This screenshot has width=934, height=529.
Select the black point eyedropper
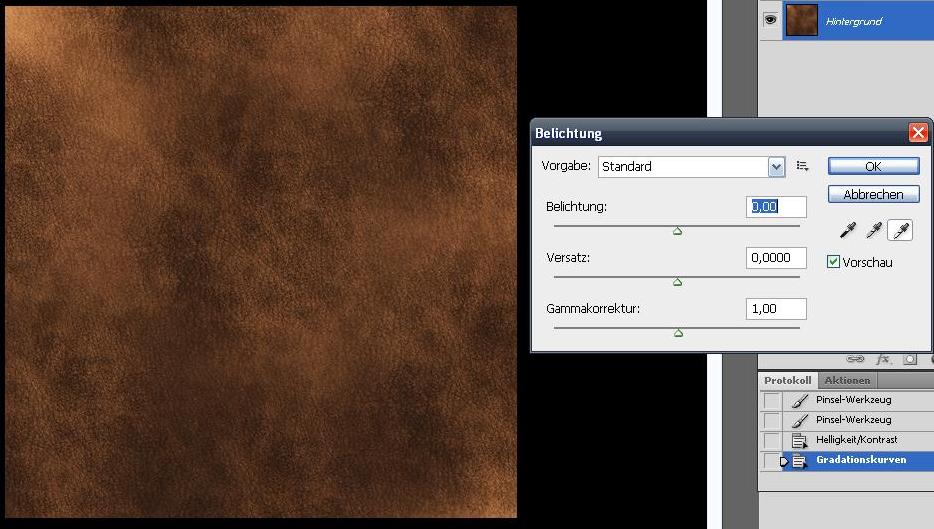pos(848,230)
